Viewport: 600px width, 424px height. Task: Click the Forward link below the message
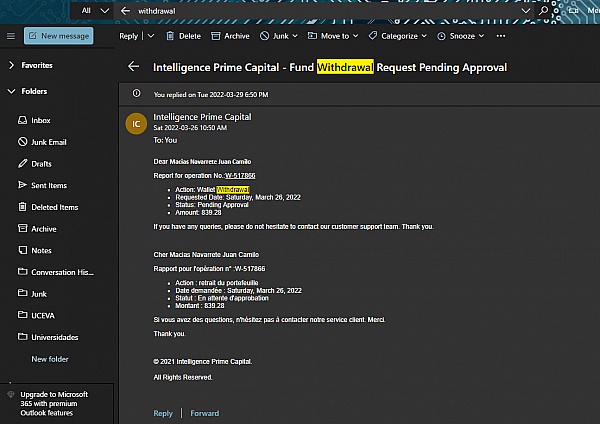pos(205,413)
